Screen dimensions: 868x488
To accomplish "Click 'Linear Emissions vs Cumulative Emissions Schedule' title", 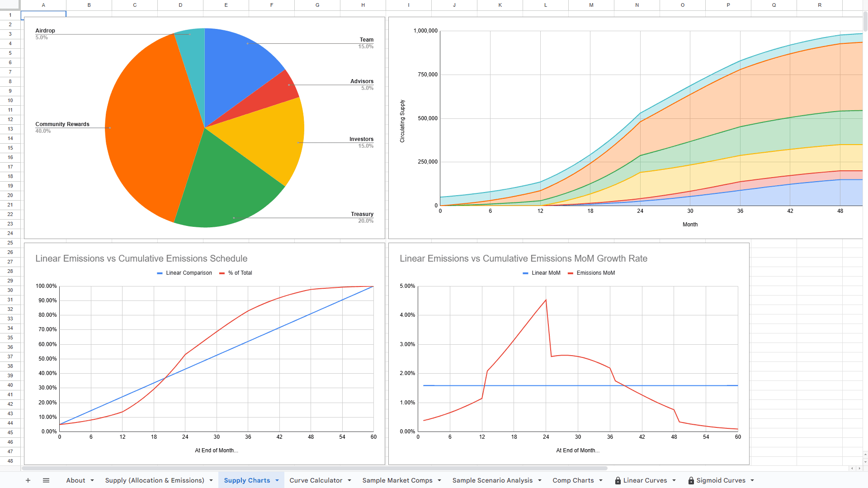I will 142,258.
